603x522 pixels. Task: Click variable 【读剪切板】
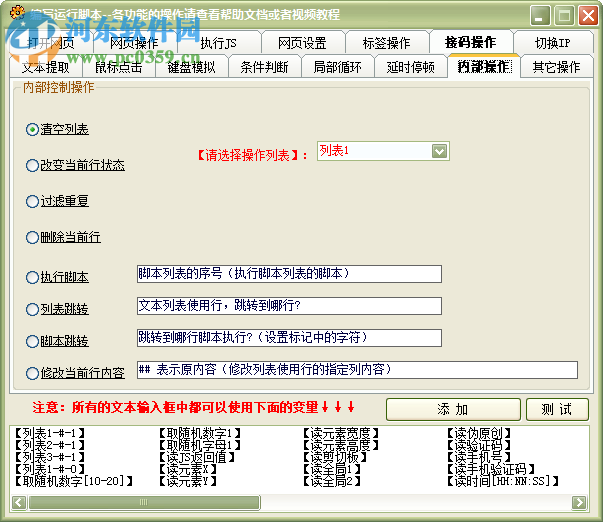[x=335, y=457]
